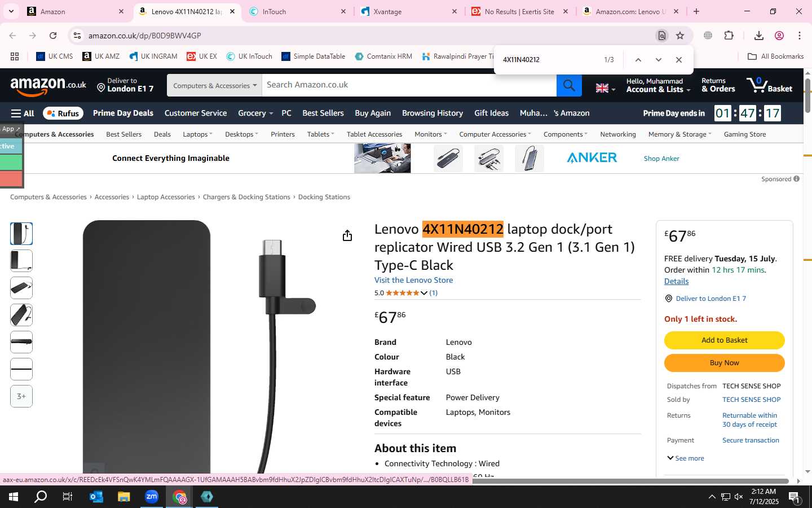Go to previous find result arrow
Viewport: 812px width, 508px height.
(x=638, y=60)
